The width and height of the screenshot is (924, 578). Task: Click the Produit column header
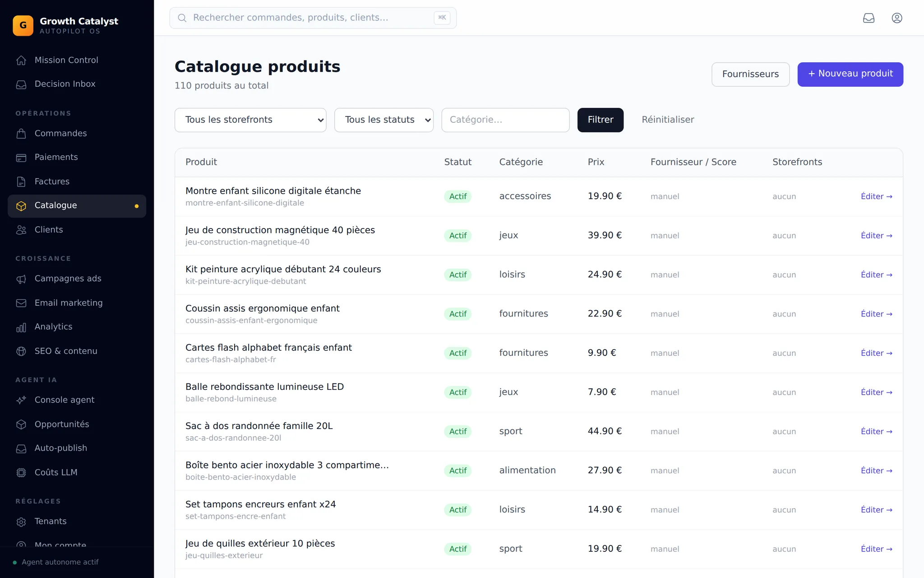click(x=201, y=162)
